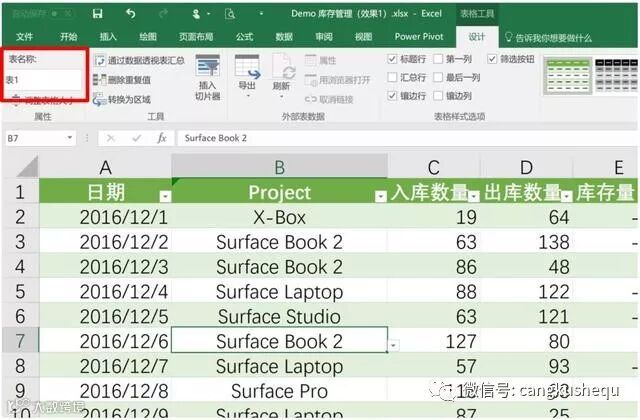This screenshot has width=640, height=420.
Task: Open the Refresh (刷新) dropdown arrow
Action: click(282, 97)
